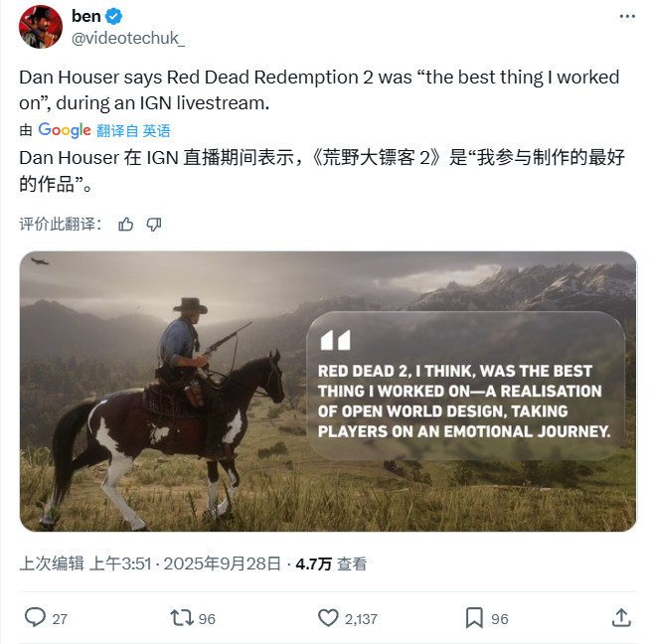652x644 pixels.
Task: Click the retweet arrows icon
Action: coord(182,618)
